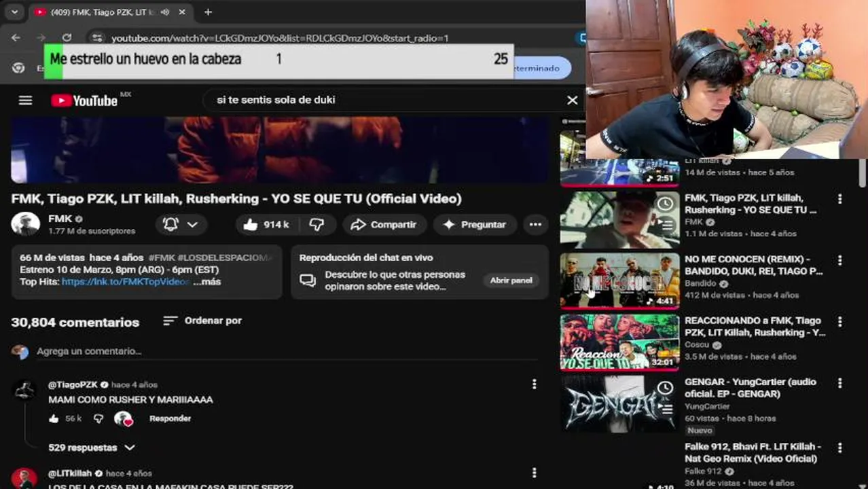Click the Preguntar button
Image resolution: width=868 pixels, height=489 pixels.
(x=475, y=224)
